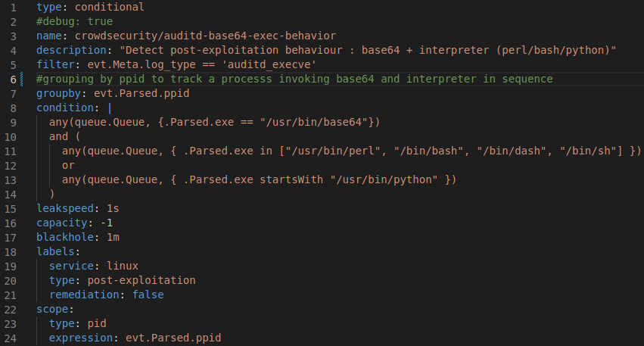Viewport: 644px width, 346px height.
Task: Click the "/usr/bin/base64" string
Action: click(320, 122)
